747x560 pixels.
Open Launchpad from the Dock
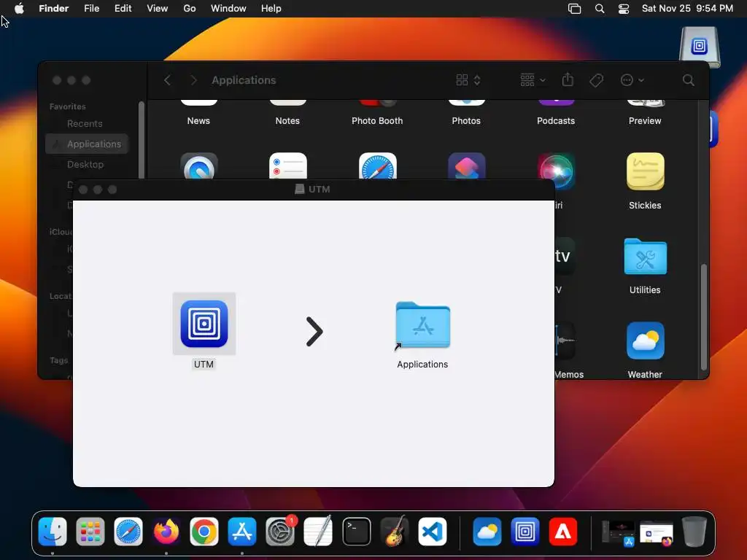coord(90,532)
